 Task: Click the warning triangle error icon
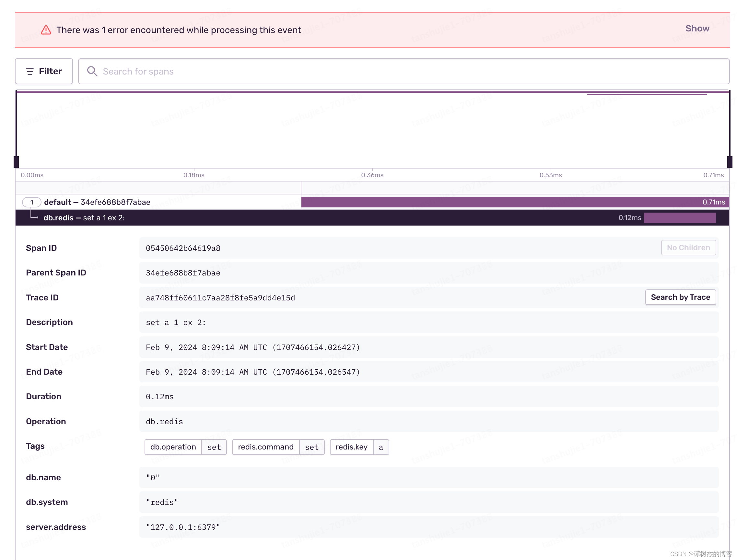pyautogui.click(x=45, y=28)
